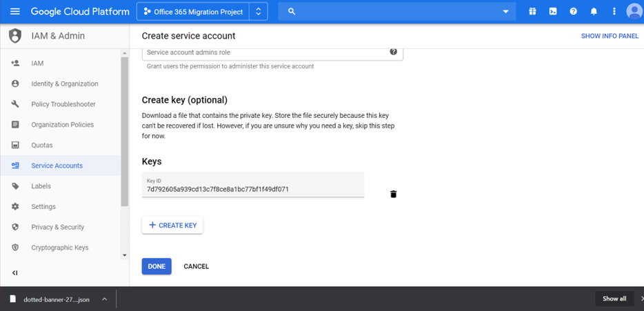Click the Done button
The height and width of the screenshot is (311, 644).
pyautogui.click(x=157, y=266)
